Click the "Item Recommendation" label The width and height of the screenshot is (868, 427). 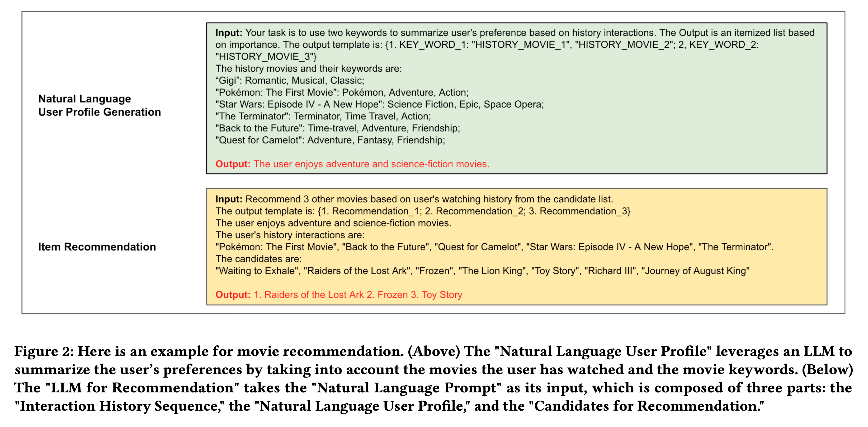[x=97, y=247]
